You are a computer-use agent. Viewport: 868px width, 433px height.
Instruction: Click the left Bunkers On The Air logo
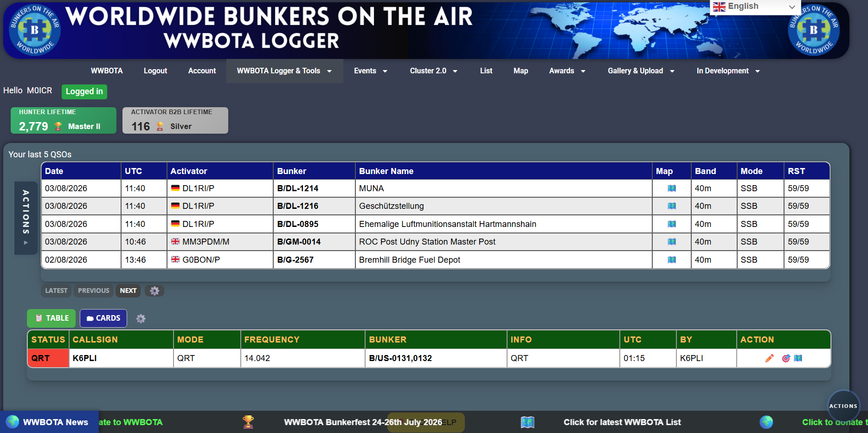click(35, 30)
